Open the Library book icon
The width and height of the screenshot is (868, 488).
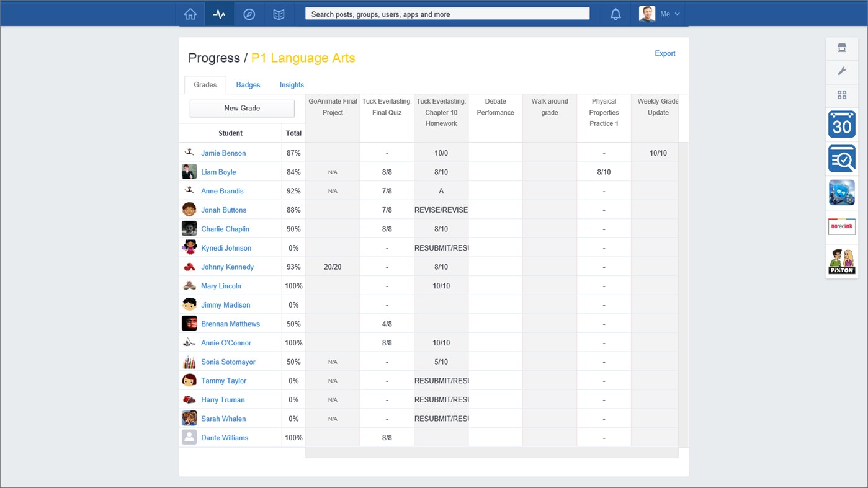[x=278, y=14]
